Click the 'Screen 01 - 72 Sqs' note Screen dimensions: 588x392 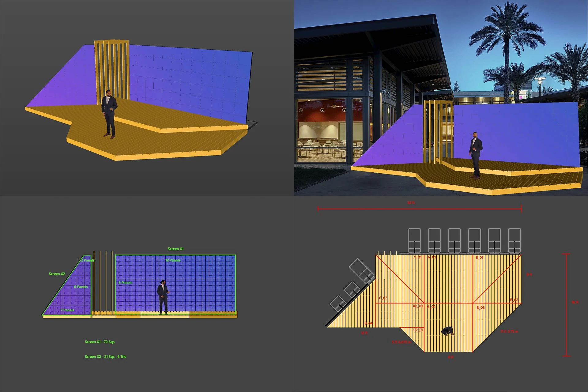(100, 342)
